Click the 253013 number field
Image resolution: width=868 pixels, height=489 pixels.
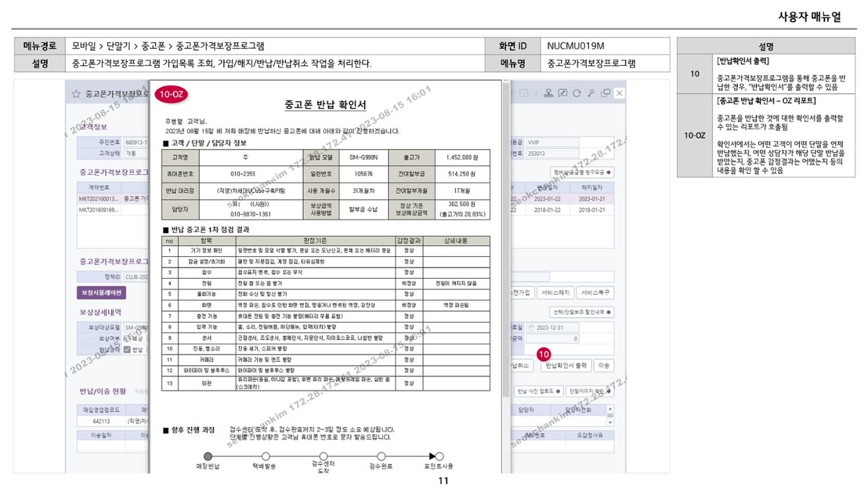pyautogui.click(x=552, y=153)
